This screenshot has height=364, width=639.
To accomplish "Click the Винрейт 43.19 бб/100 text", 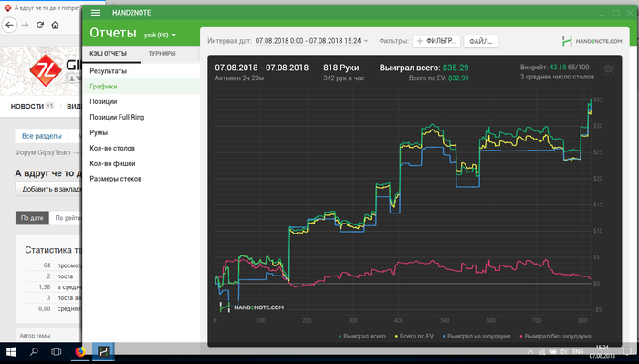I will click(x=555, y=68).
